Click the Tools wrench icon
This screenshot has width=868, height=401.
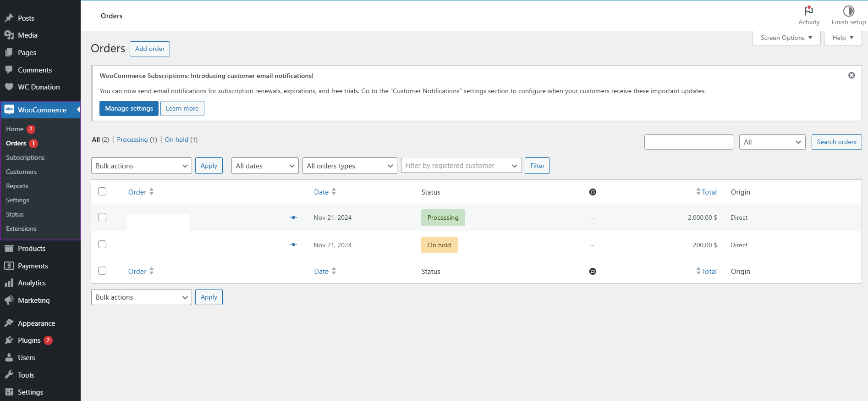9,375
